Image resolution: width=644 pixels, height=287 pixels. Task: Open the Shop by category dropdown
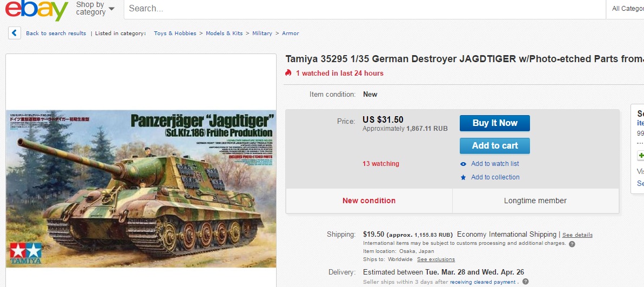[95, 9]
